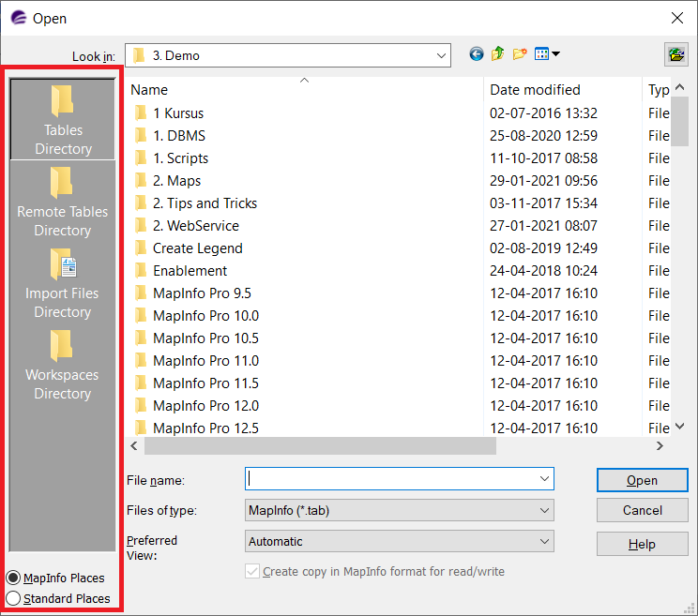Go up one folder level
Image resolution: width=698 pixels, height=616 pixels.
(x=497, y=54)
